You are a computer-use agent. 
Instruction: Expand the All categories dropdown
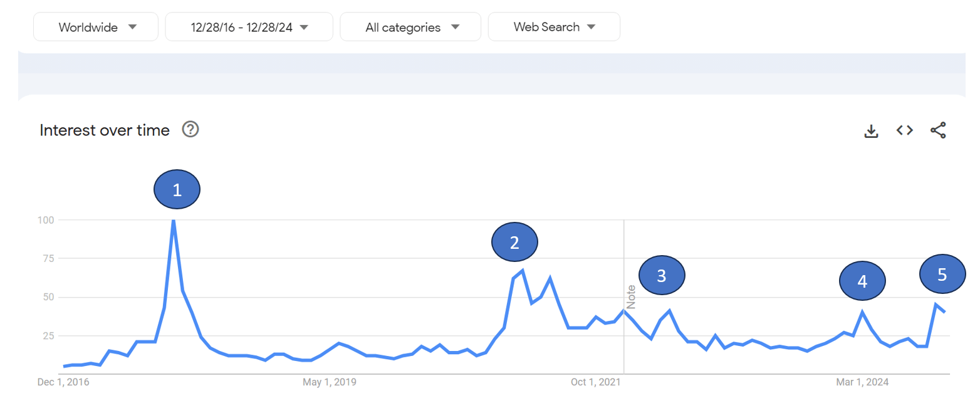click(x=410, y=27)
